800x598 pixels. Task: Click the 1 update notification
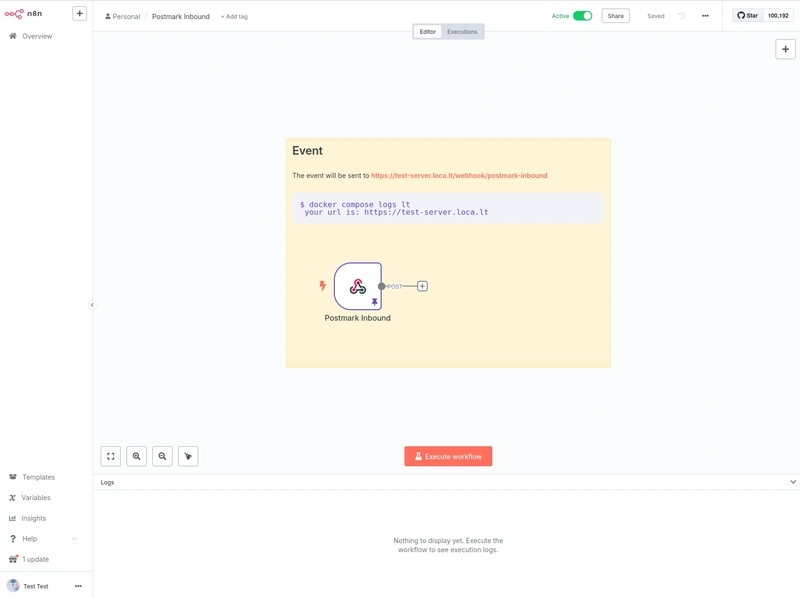(35, 559)
